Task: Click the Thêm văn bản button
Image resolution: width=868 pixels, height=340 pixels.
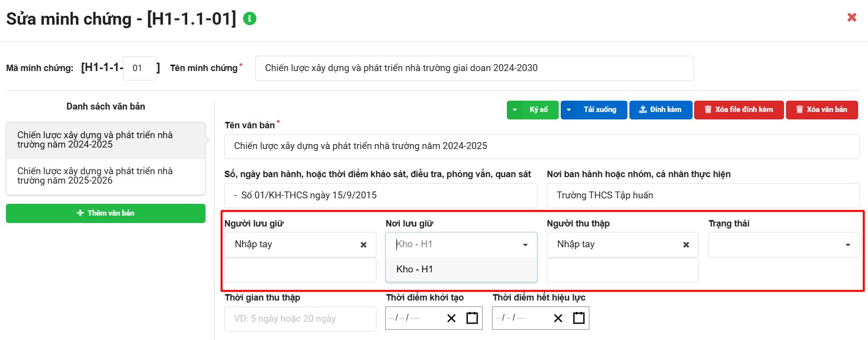Action: [x=105, y=213]
